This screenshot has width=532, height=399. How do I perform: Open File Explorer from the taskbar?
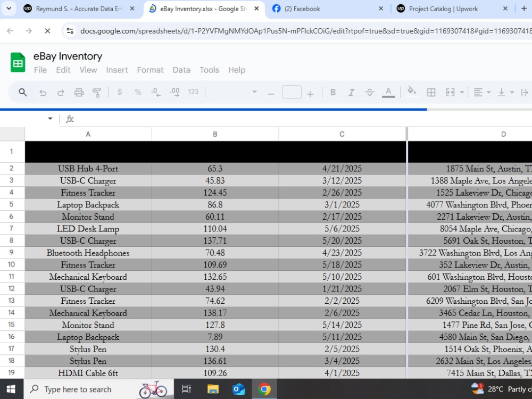(213, 389)
